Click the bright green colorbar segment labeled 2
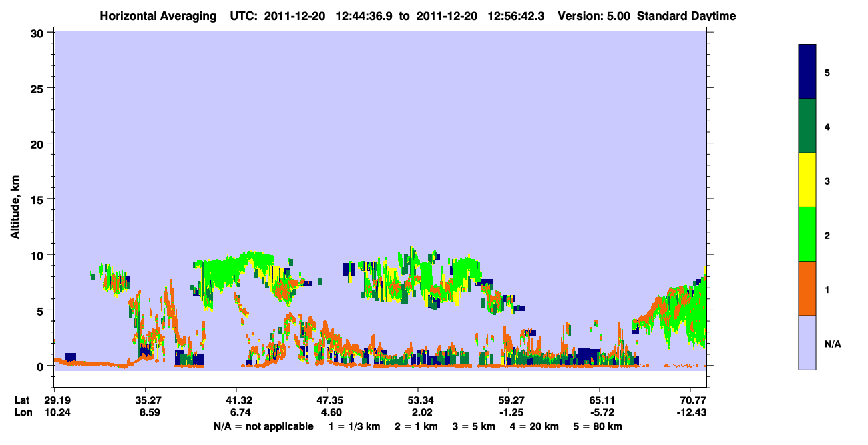The height and width of the screenshot is (445, 868). 807,234
